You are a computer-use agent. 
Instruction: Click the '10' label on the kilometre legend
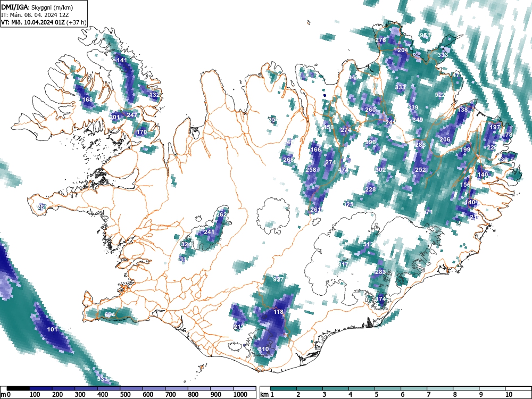(x=509, y=395)
